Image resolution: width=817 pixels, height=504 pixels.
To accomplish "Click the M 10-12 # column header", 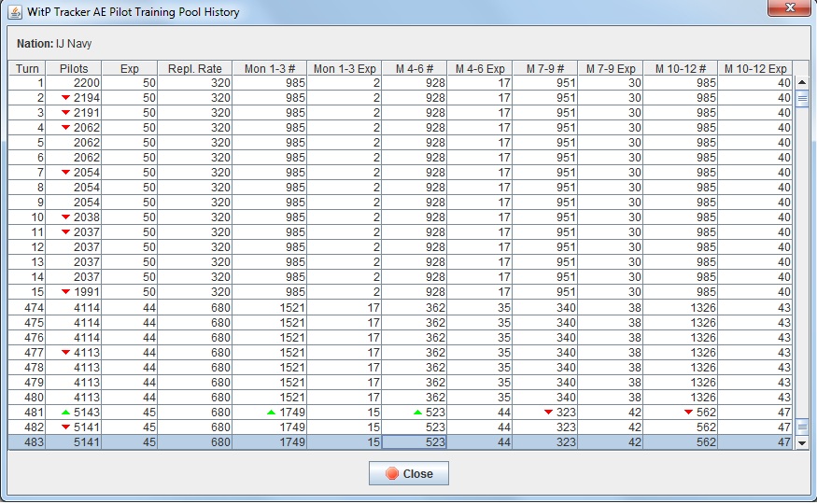I will [680, 68].
